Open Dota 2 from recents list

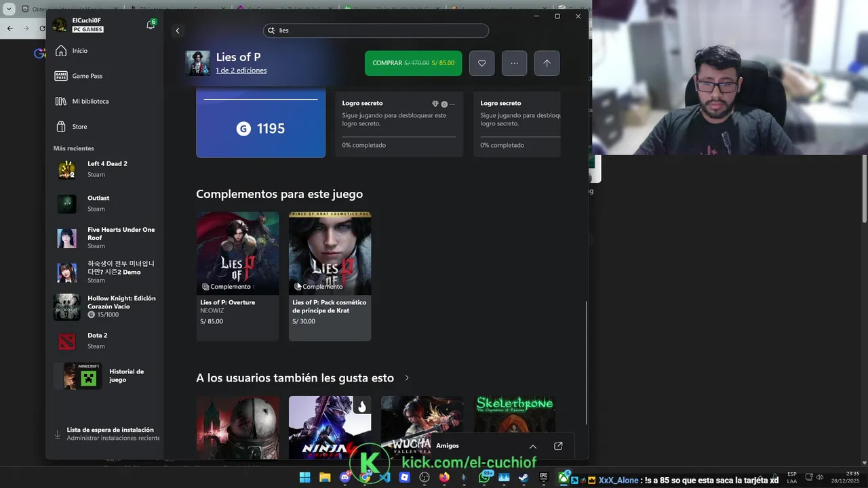point(105,341)
